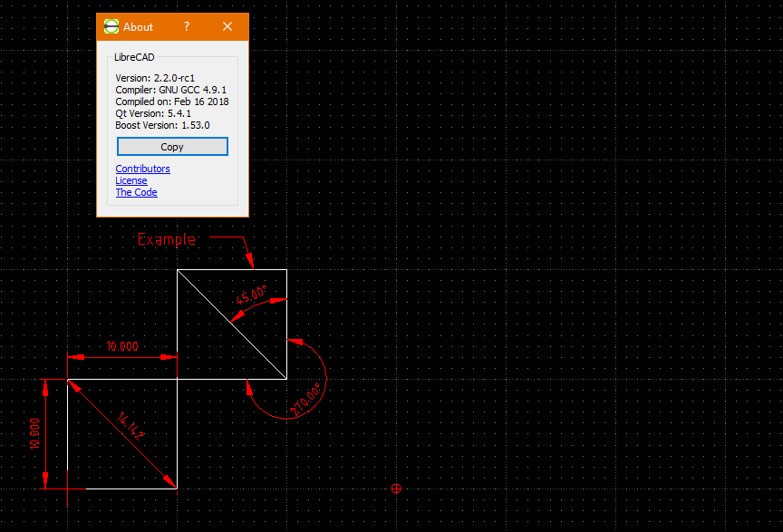Click the bottom edge of the lower square

pos(127,488)
